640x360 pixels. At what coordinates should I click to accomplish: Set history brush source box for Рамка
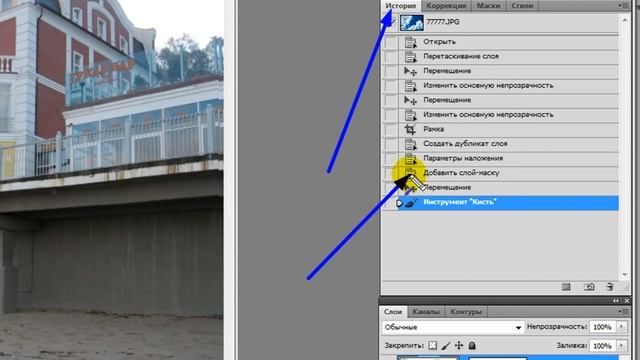(x=391, y=129)
